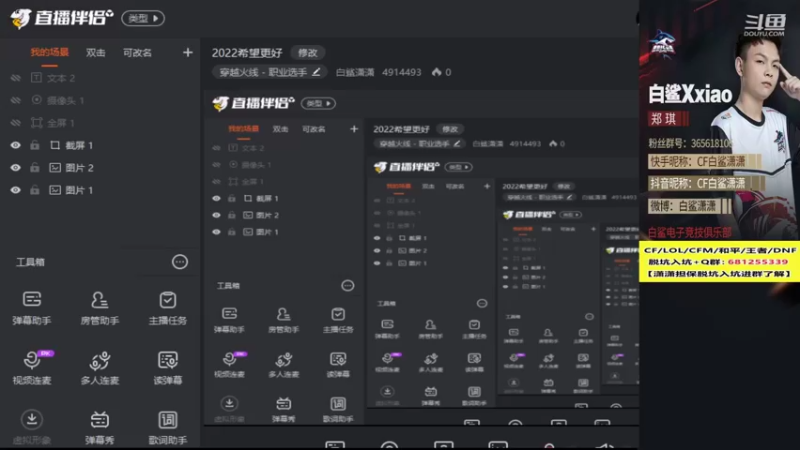Screen dimensions: 800x450
Task: Open the 读弹幕 tool in the outer toolbox
Action: pos(167,367)
